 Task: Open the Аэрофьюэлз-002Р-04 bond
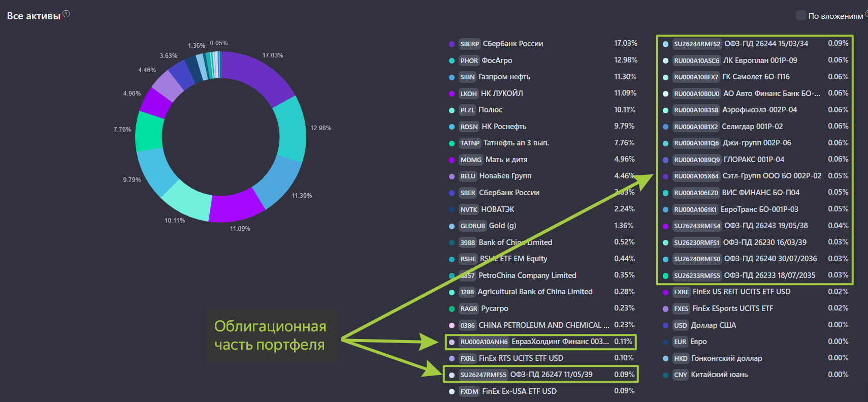click(755, 110)
